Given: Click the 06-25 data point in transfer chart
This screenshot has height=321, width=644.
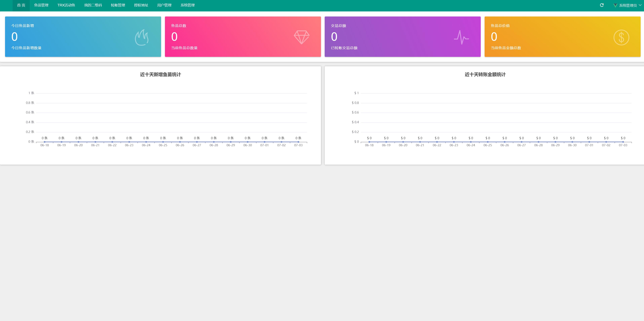Looking at the screenshot, I should (488, 142).
